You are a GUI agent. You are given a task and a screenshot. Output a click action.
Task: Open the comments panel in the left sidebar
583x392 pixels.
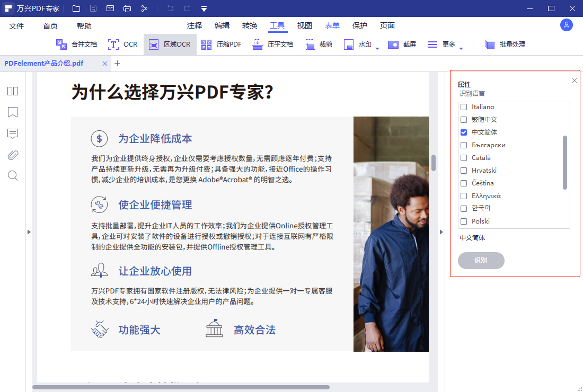[12, 133]
